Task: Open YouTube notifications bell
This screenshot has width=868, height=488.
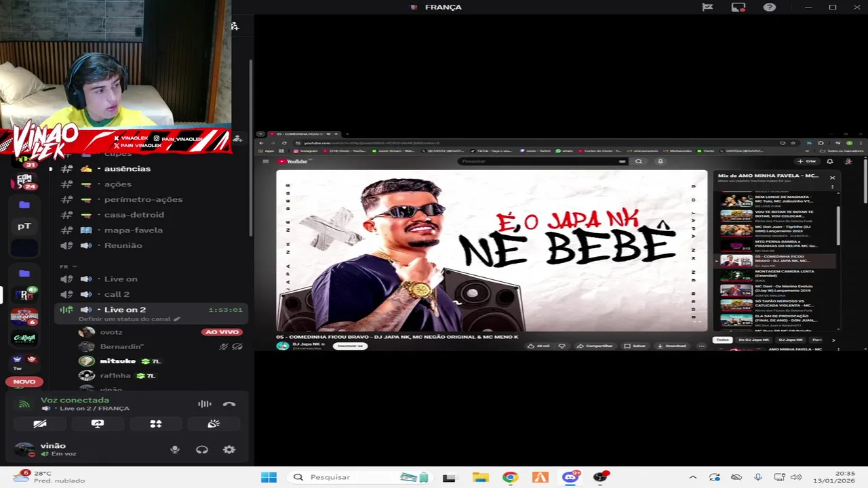Action: 829,161
